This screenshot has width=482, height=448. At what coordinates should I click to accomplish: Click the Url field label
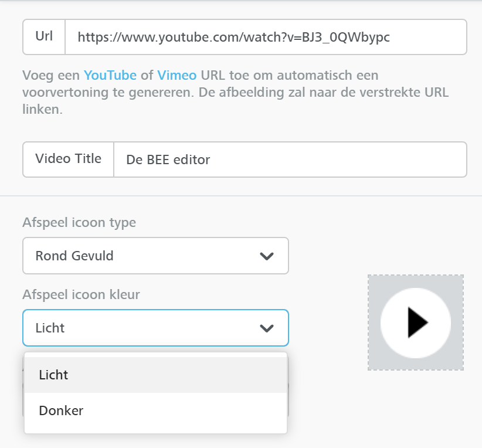[x=43, y=36]
